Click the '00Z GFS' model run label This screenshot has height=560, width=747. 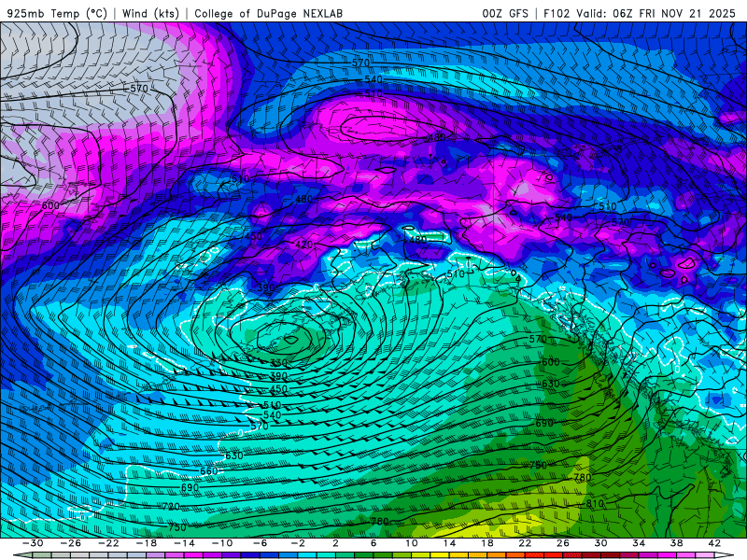[505, 13]
